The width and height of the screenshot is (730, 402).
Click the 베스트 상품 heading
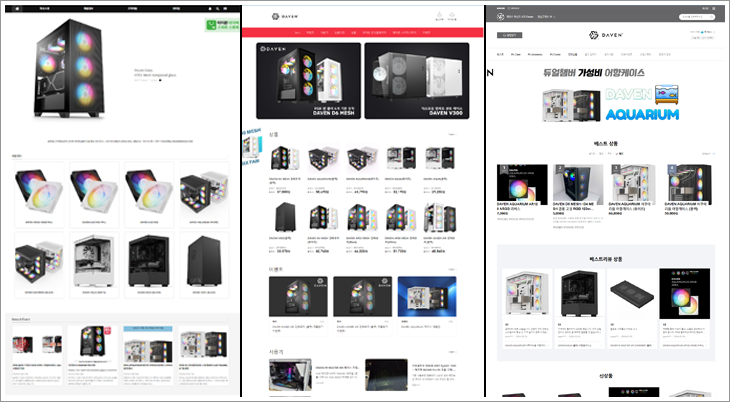tap(606, 143)
